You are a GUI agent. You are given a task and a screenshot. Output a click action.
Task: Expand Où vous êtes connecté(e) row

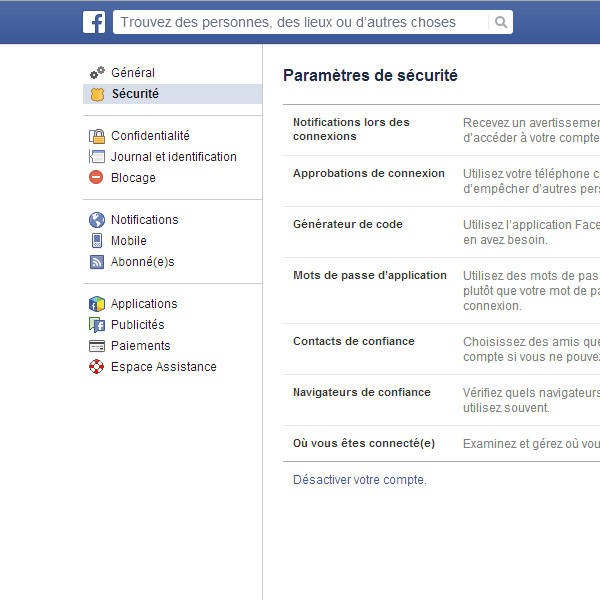pyautogui.click(x=441, y=443)
